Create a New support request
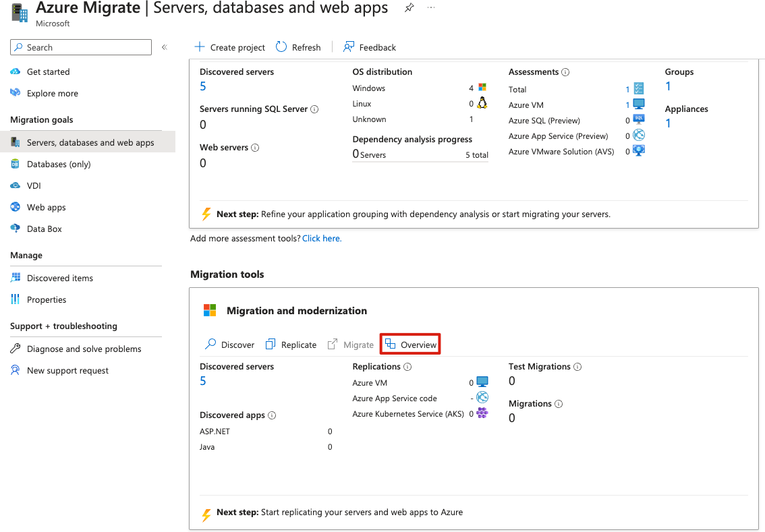Viewport: 765px width, 532px height. click(x=67, y=370)
